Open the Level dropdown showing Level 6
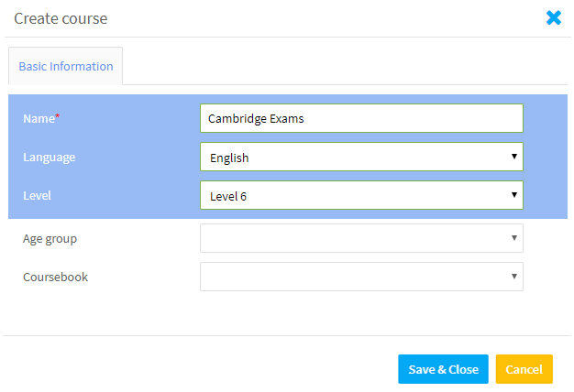This screenshot has width=574, height=392. point(361,196)
